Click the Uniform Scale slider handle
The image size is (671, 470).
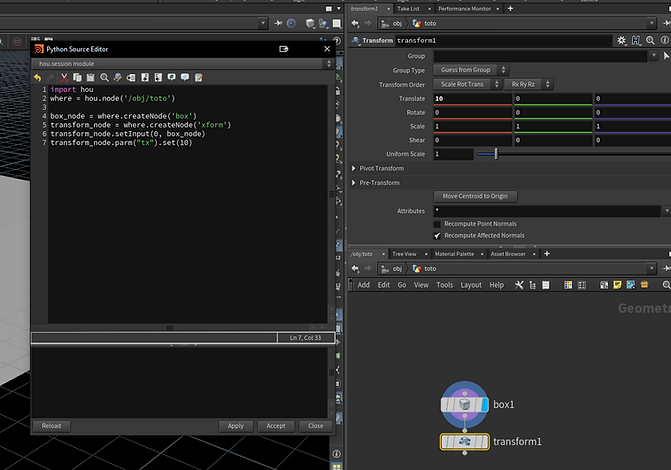pyautogui.click(x=496, y=154)
